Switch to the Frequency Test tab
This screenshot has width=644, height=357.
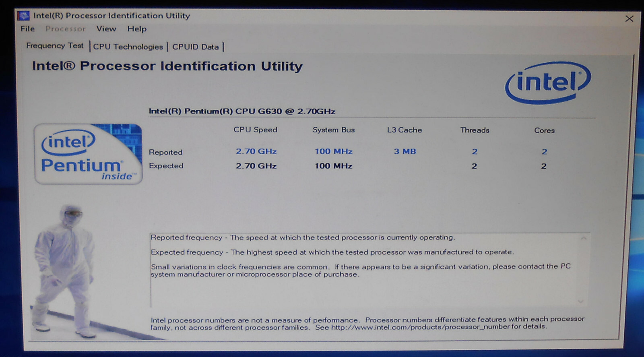pos(55,46)
